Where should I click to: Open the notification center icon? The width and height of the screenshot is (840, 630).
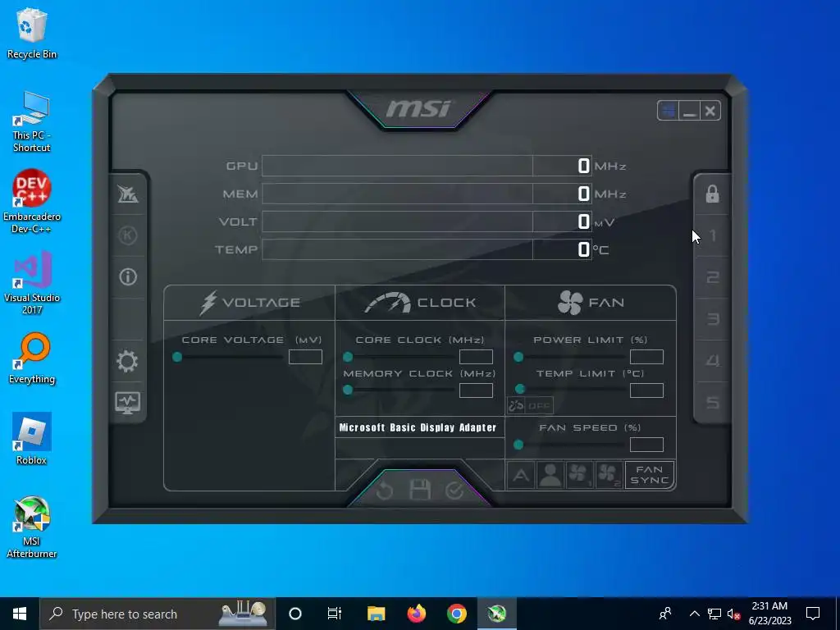(x=813, y=614)
